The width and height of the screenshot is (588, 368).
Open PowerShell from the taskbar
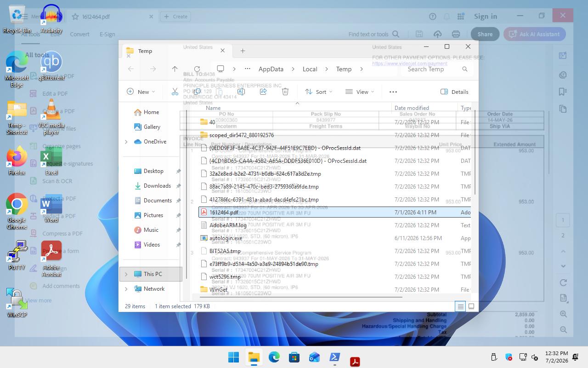point(334,357)
